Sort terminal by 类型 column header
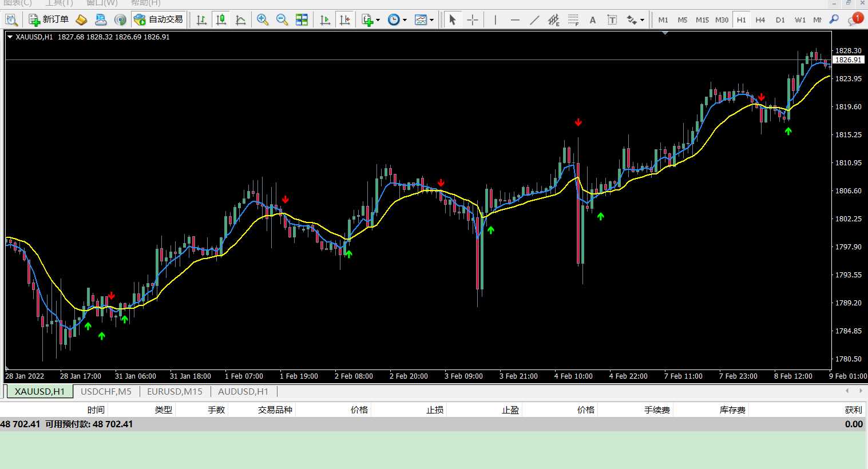 click(x=163, y=410)
